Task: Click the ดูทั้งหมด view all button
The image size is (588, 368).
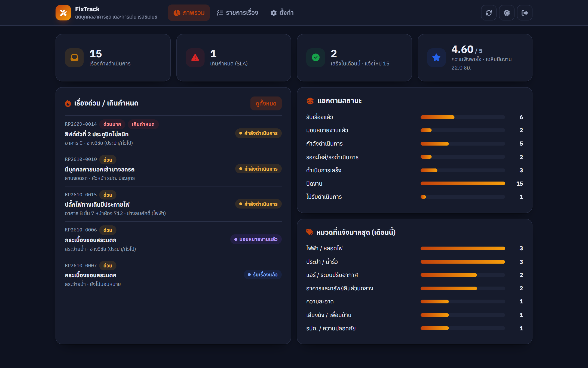Action: [266, 103]
